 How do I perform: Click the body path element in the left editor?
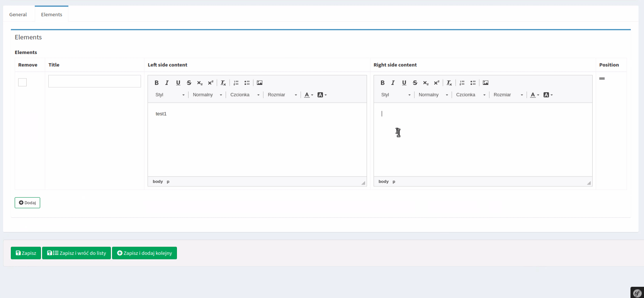coord(158,181)
